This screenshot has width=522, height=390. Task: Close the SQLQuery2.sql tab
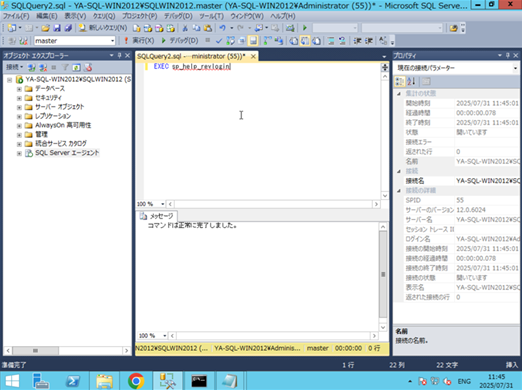pyautogui.click(x=253, y=56)
